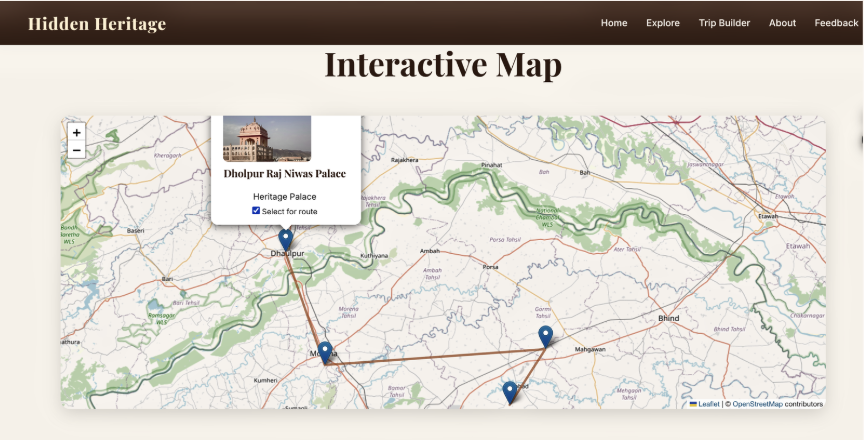Image resolution: width=864 pixels, height=440 pixels.
Task: Zoom in on the map
Action: coord(77,133)
